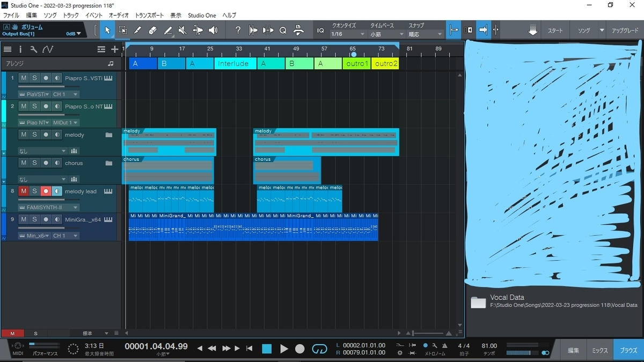Image resolution: width=644 pixels, height=362 pixels.
Task: Toggle Snap to grid button
Action: point(453,31)
